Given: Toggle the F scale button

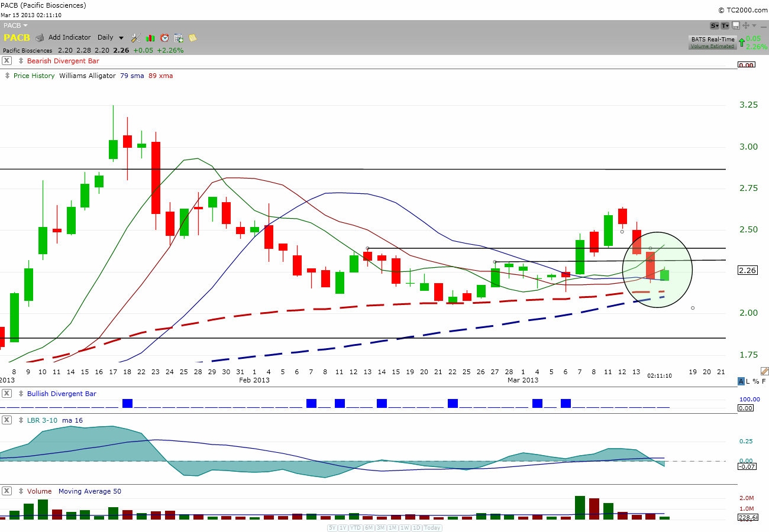Looking at the screenshot, I should (764, 381).
